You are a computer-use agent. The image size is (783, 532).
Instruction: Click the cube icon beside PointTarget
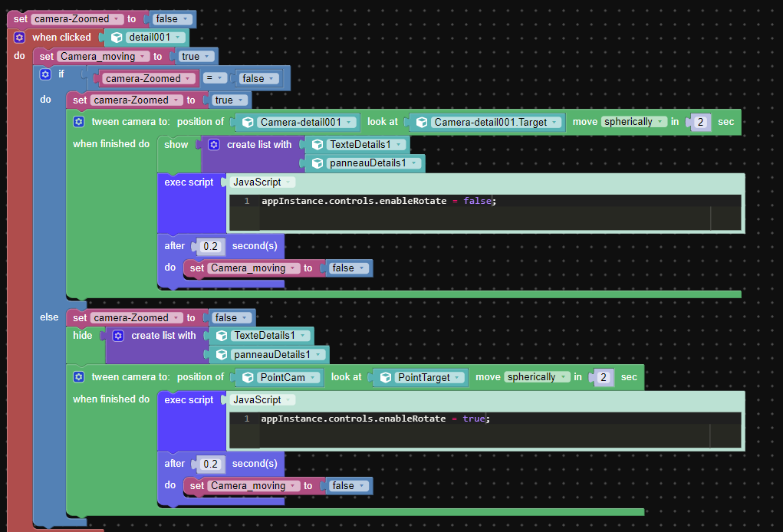386,378
